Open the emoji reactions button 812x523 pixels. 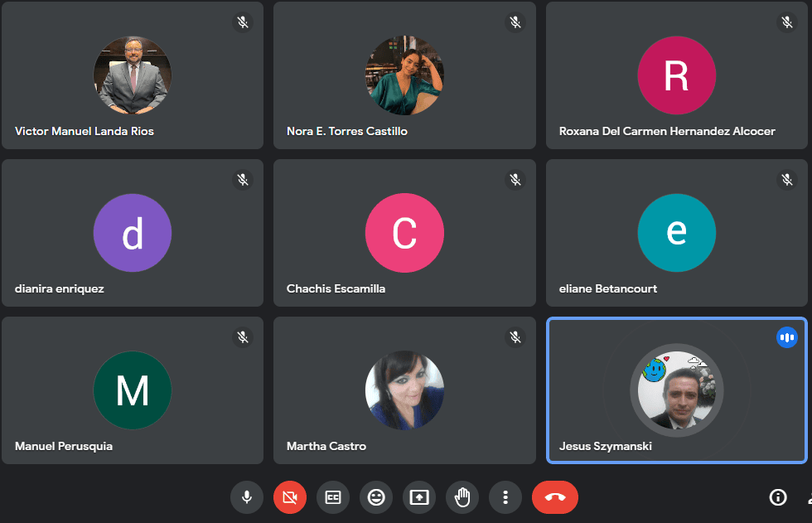376,497
